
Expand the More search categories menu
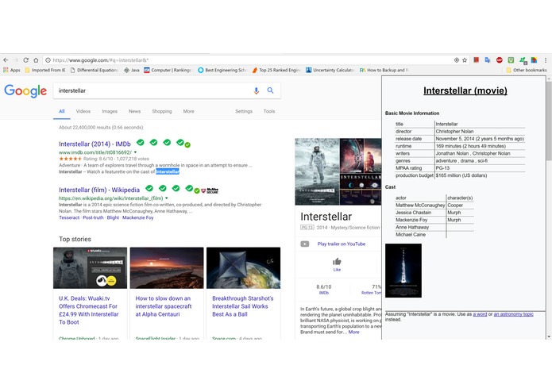[188, 111]
